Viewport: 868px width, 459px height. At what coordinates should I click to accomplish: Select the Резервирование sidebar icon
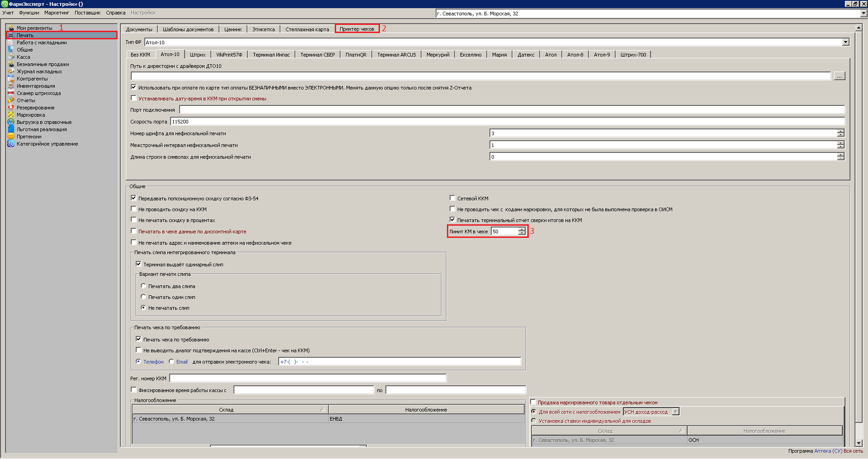click(x=11, y=108)
